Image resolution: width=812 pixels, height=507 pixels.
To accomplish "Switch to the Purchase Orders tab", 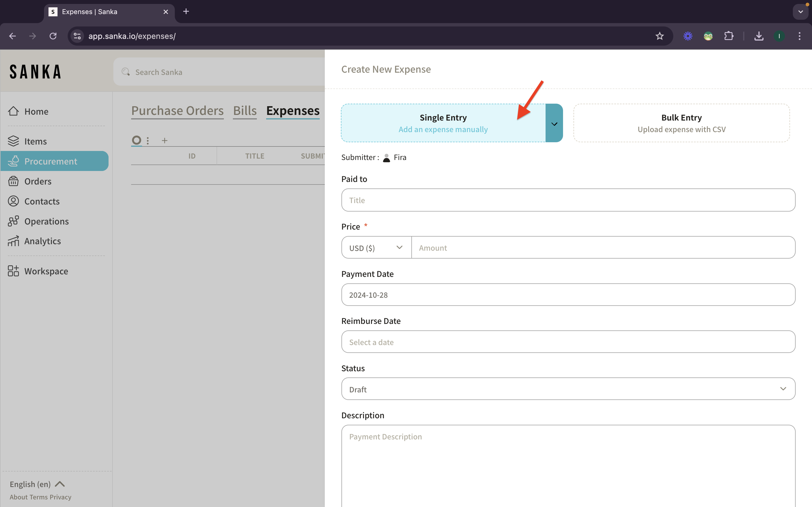I will coord(177,111).
